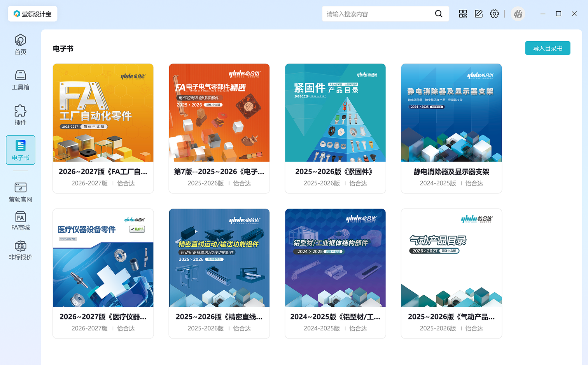Click the 导入目录书 import button
This screenshot has height=365, width=588.
[548, 48]
